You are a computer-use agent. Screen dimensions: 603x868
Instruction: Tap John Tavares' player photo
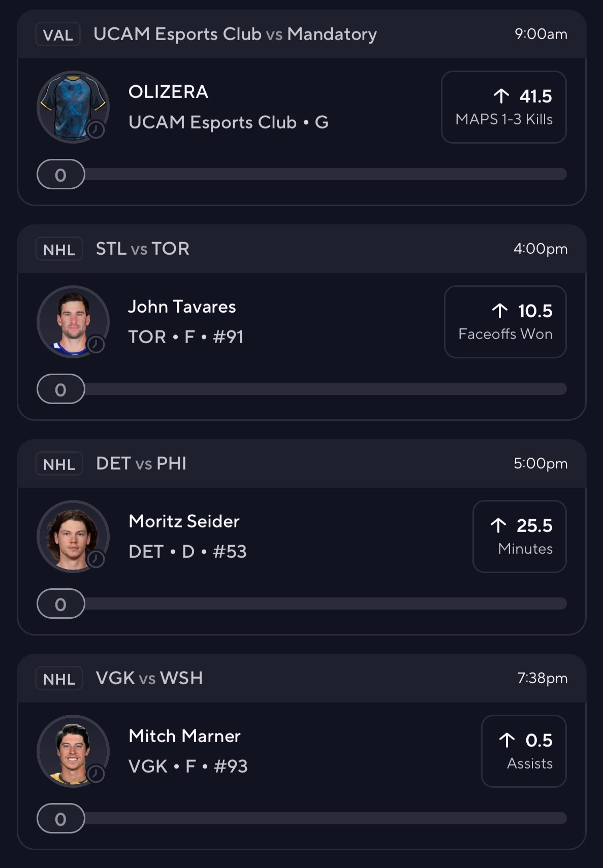tap(72, 321)
